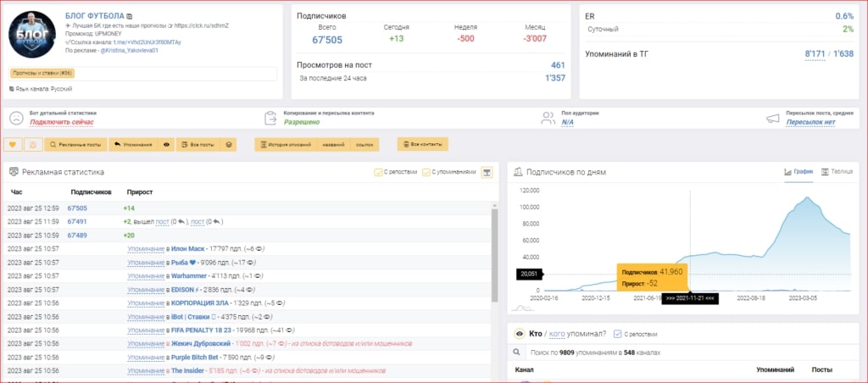Click the N/A audience gender link

567,122
